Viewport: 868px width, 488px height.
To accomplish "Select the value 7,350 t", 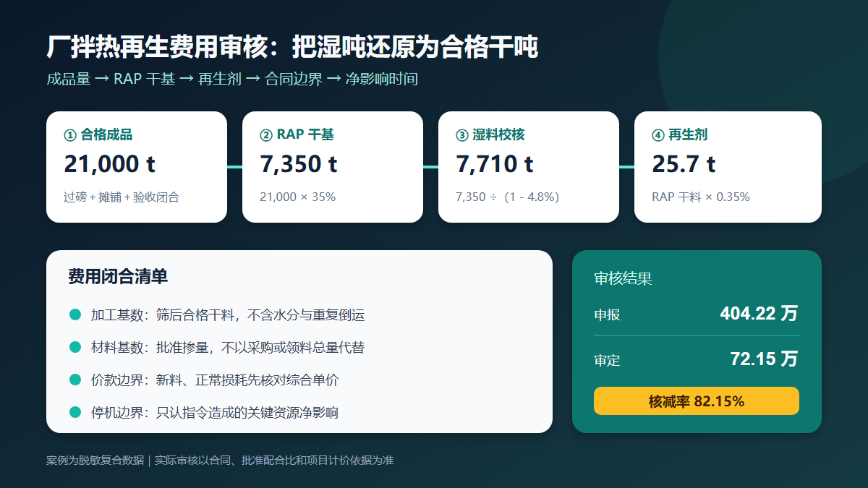I will [298, 164].
